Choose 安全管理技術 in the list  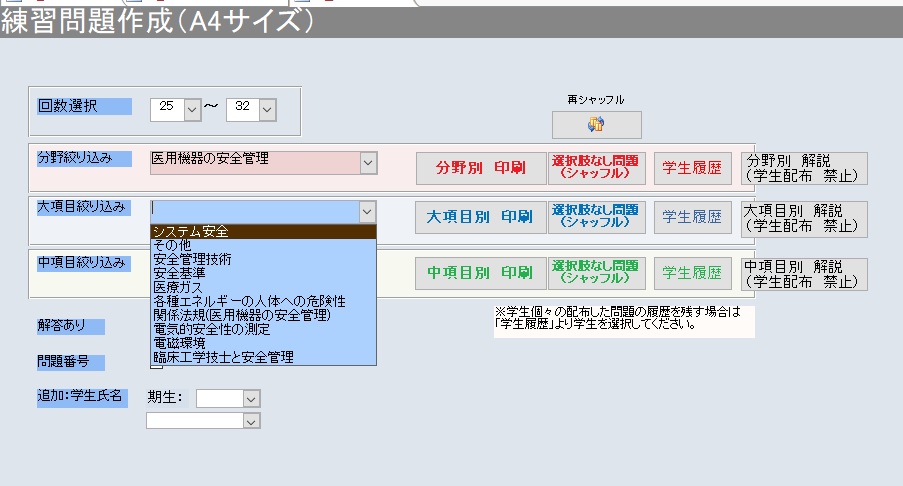[263, 259]
